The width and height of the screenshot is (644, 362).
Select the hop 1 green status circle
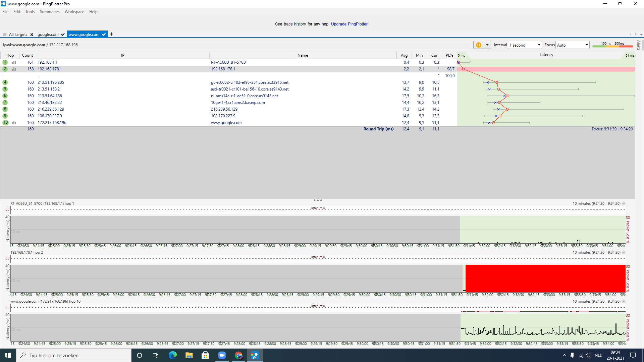[x=5, y=62]
